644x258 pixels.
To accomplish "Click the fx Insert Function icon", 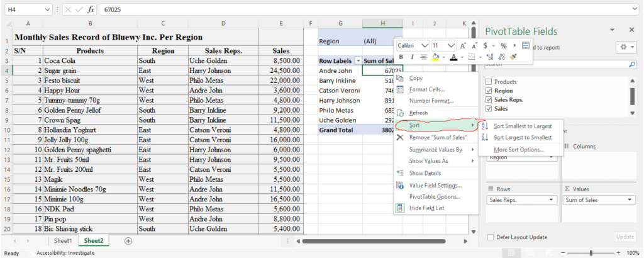I will pyautogui.click(x=91, y=9).
